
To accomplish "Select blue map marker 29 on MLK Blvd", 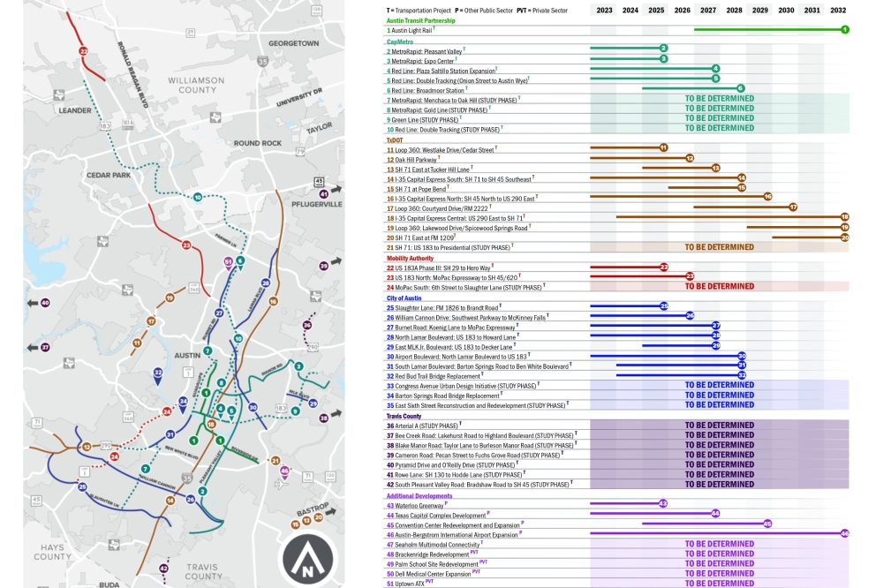I will click(313, 403).
